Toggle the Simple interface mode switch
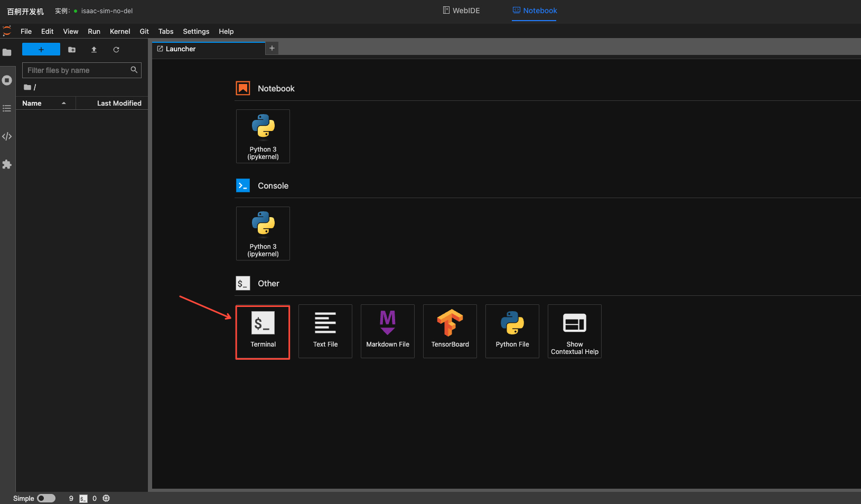The width and height of the screenshot is (861, 504). tap(46, 498)
